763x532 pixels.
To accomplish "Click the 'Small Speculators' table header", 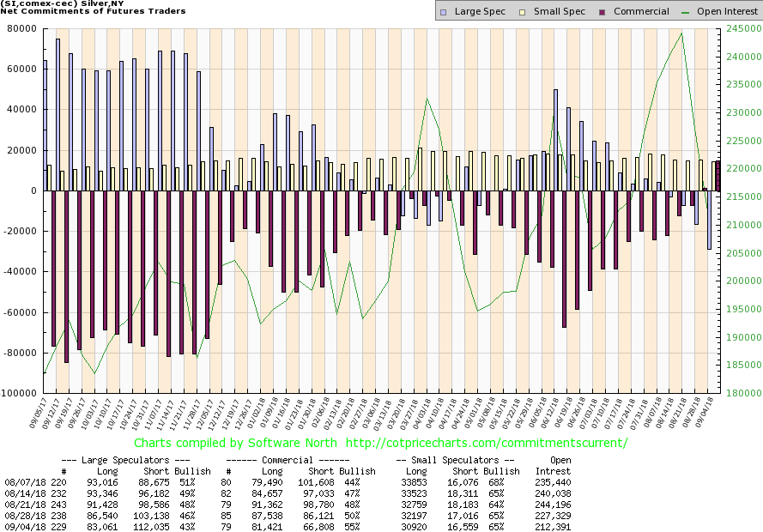I will coord(455,460).
